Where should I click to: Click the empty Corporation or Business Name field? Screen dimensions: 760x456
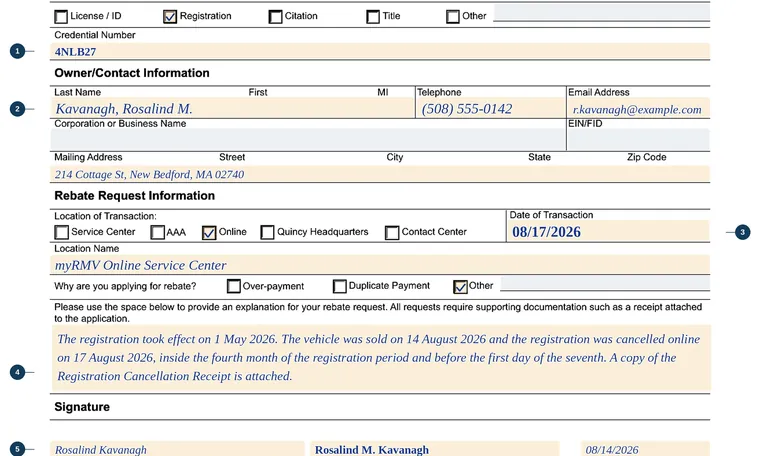pyautogui.click(x=308, y=140)
